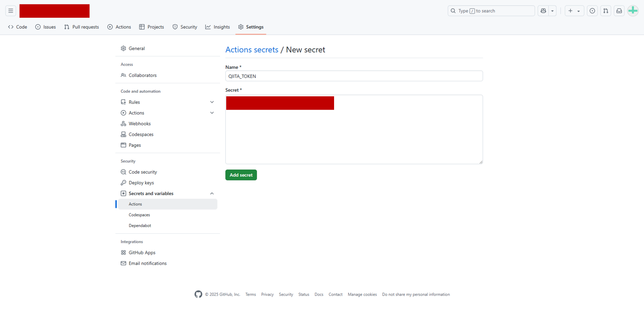Open the Terms footer link

(251, 295)
